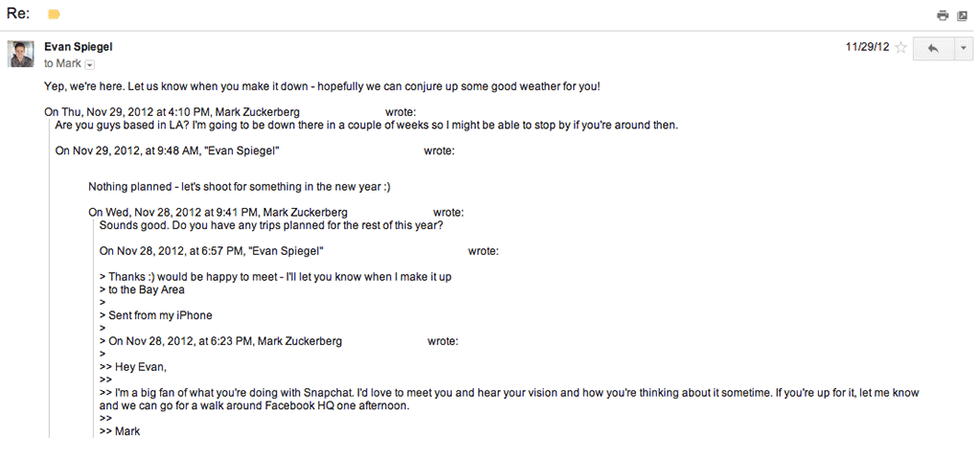Open the More options arrow beside Reply
The width and height of the screenshot is (980, 460).
click(x=963, y=48)
